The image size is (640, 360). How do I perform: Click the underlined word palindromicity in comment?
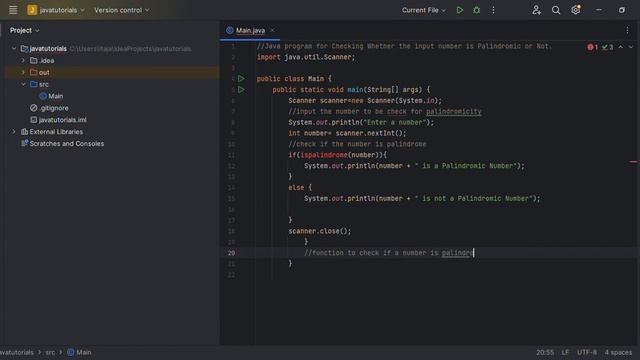(454, 111)
